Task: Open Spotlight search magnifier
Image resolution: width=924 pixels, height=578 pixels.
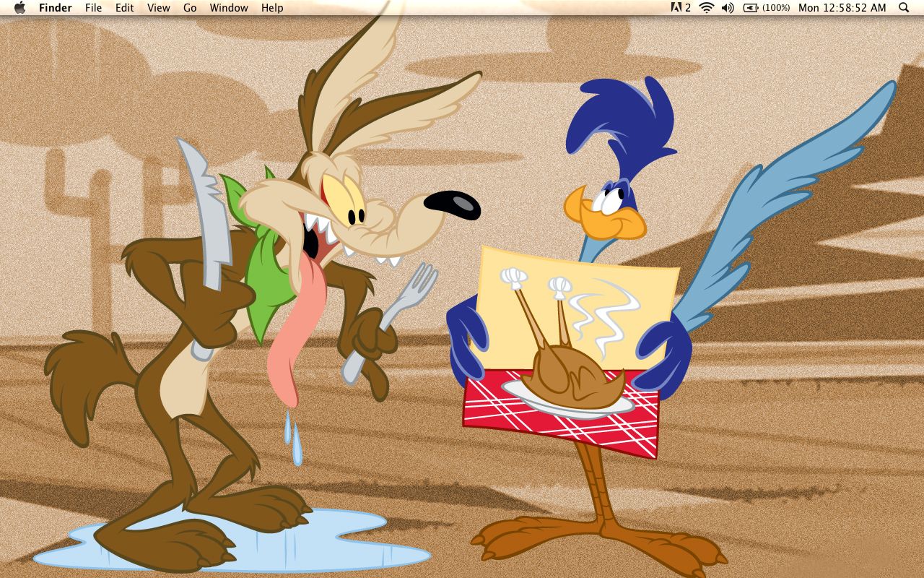Action: click(904, 8)
